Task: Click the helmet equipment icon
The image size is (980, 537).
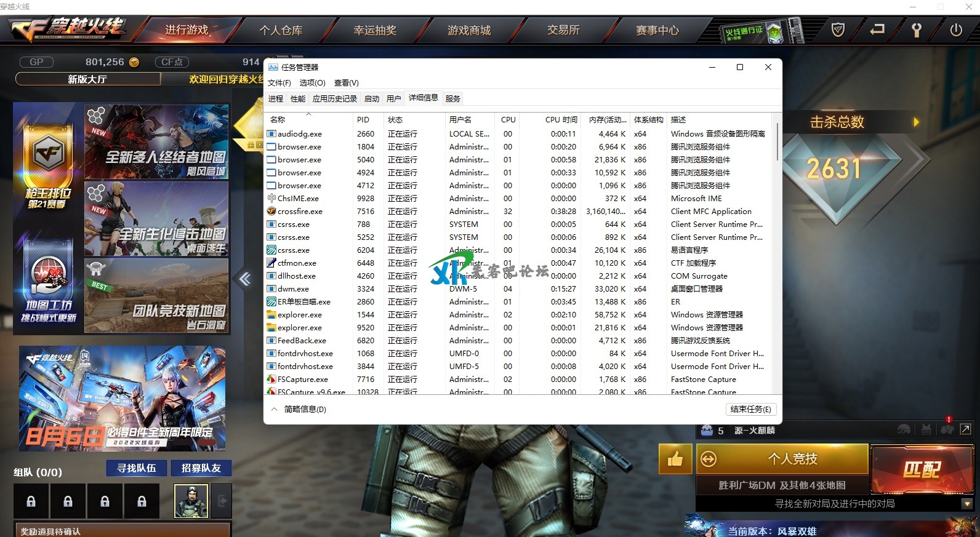Action: [904, 430]
